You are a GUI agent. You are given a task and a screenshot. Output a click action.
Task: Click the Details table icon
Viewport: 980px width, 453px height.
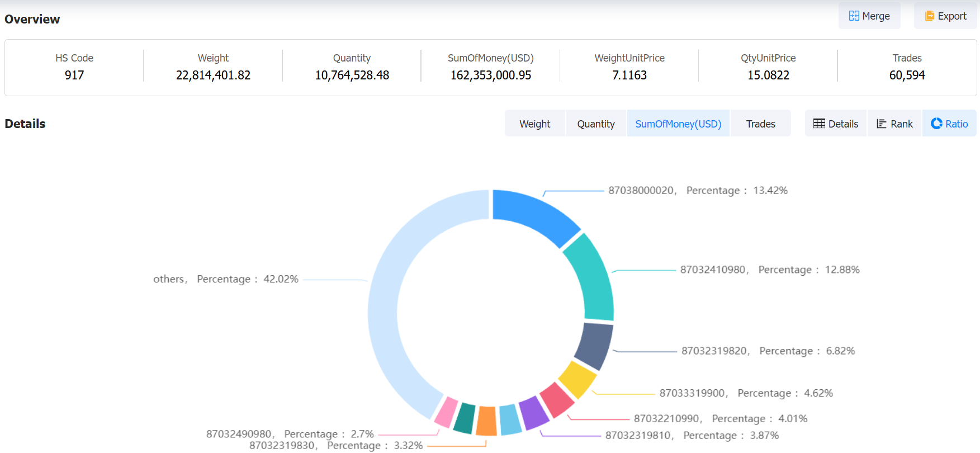819,124
